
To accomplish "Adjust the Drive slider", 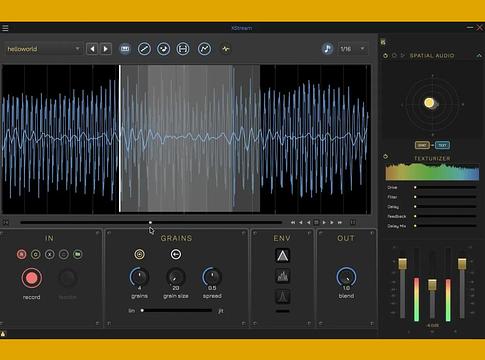I will [x=445, y=188].
